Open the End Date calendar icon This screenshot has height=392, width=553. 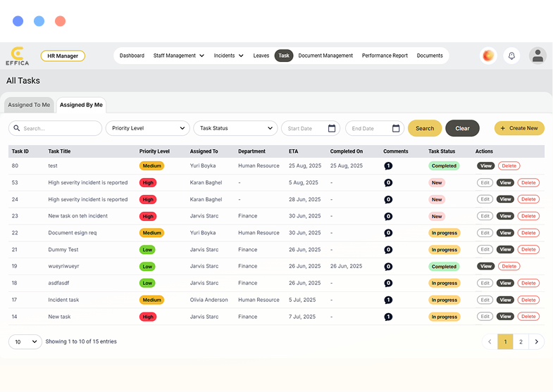coord(396,128)
